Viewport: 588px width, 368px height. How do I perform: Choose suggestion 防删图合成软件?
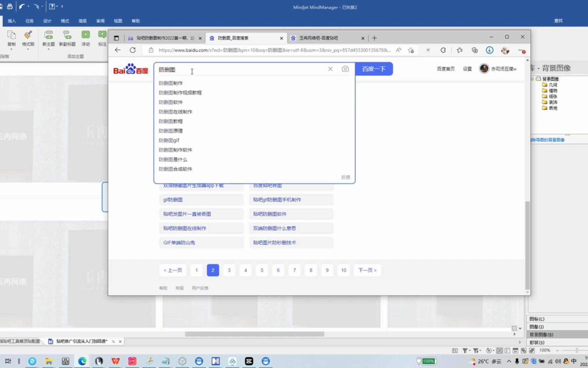(176, 169)
